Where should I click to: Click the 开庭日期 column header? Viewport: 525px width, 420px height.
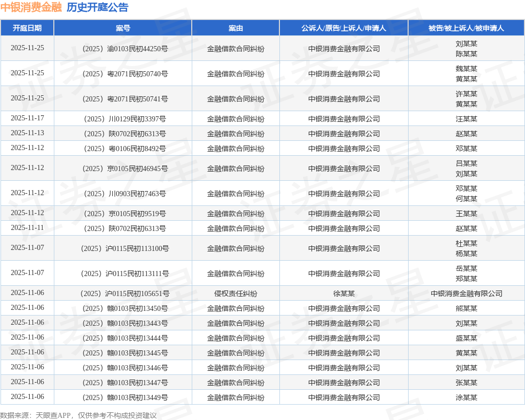tap(27, 28)
